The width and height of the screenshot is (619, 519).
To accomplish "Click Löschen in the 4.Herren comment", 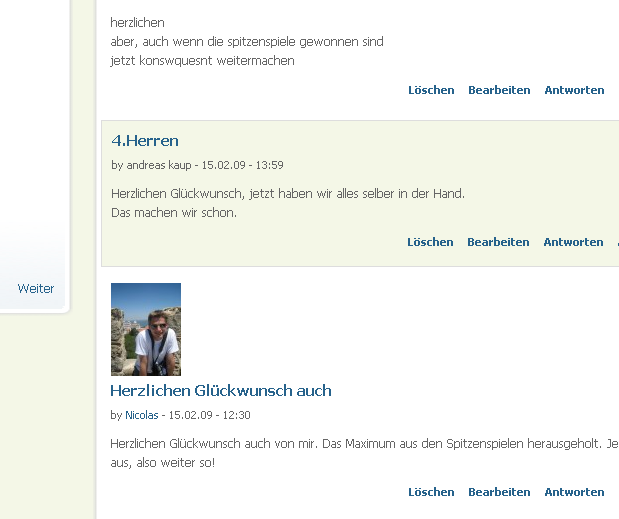I will pyautogui.click(x=430, y=242).
